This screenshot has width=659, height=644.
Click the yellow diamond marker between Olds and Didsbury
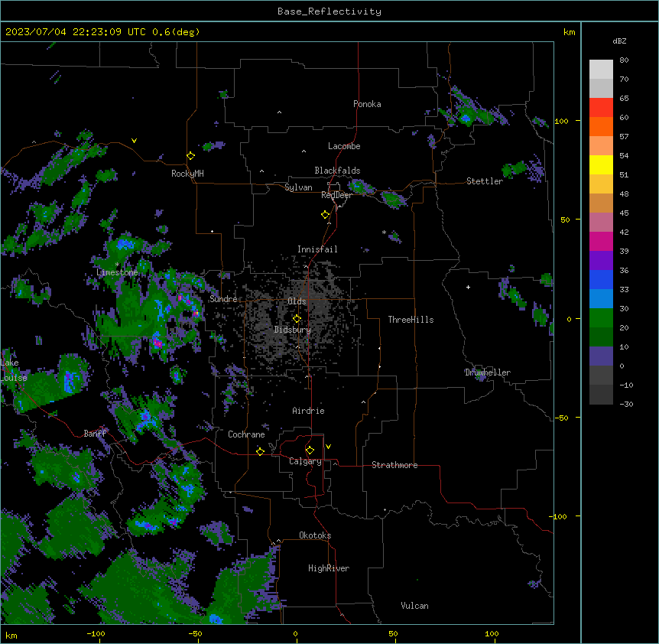coord(297,319)
